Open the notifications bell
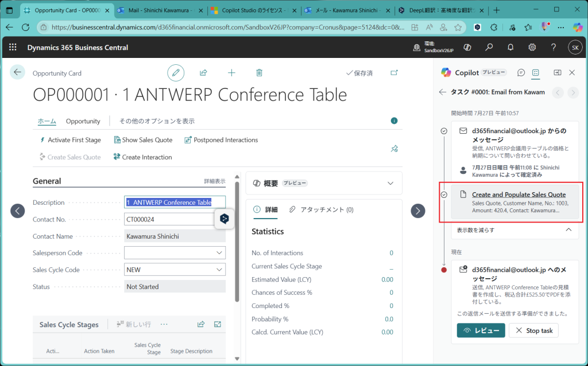 coord(510,47)
